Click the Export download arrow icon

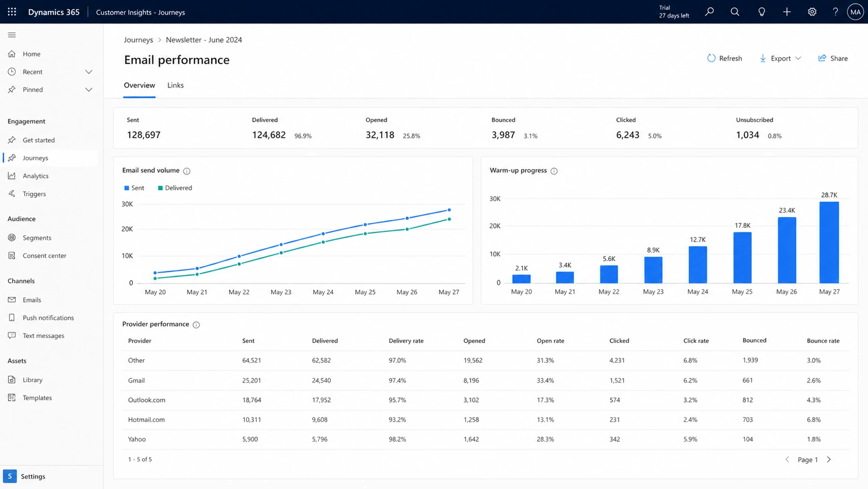click(x=763, y=58)
